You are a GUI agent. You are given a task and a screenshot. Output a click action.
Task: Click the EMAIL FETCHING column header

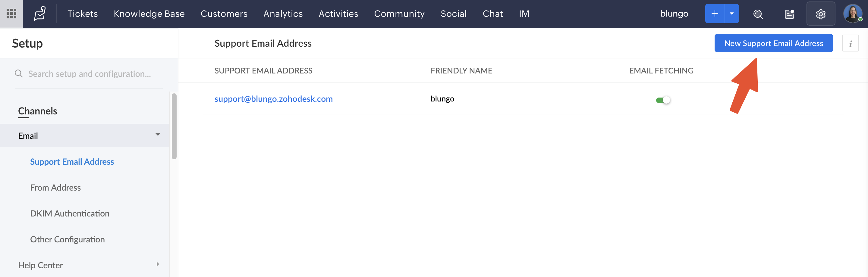661,71
